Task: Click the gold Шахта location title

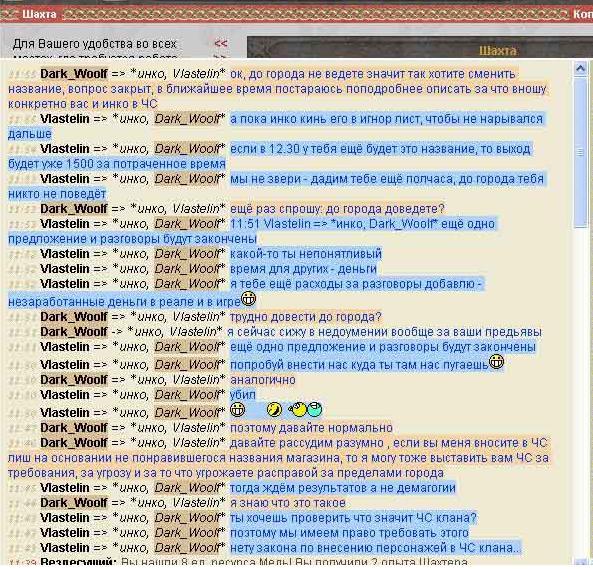Action: [x=497, y=51]
